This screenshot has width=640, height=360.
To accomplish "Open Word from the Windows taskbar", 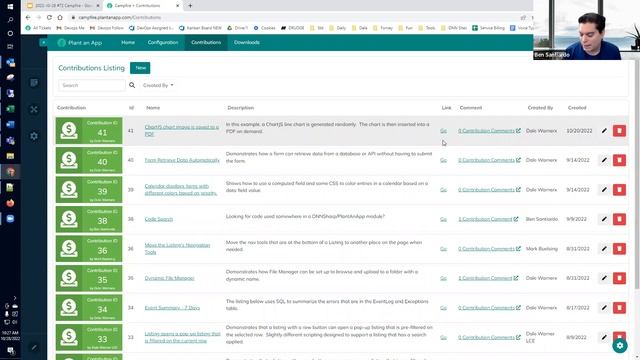I will (10, 124).
